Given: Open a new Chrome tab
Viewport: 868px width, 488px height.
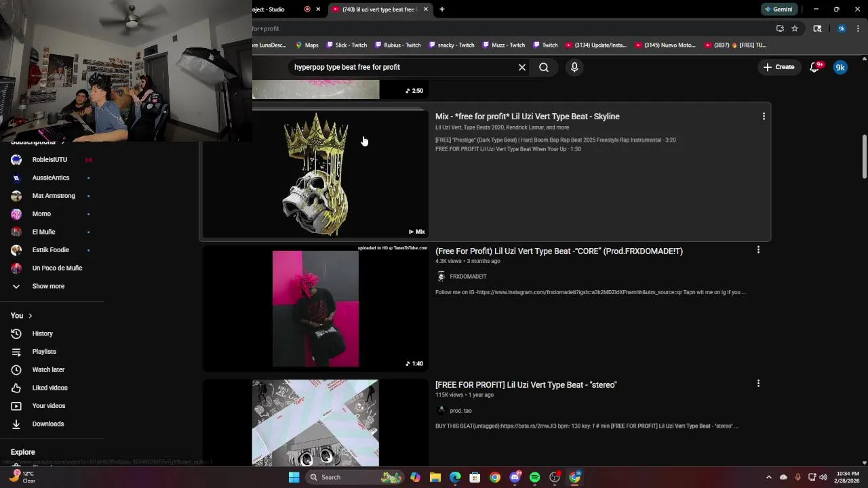Looking at the screenshot, I should pos(442,9).
